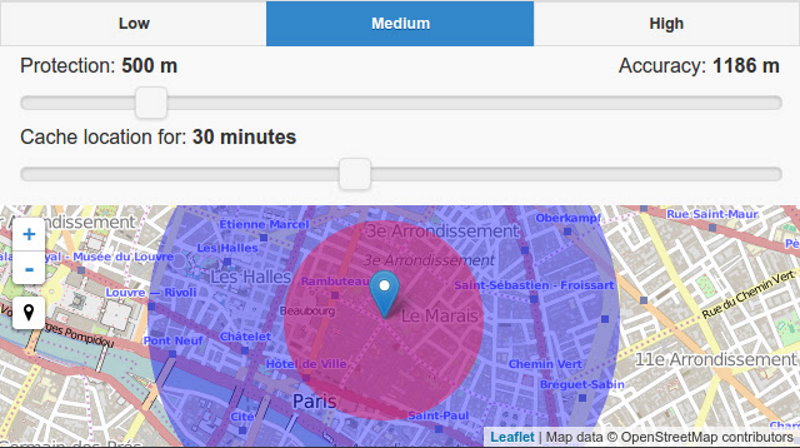800x448 pixels.
Task: Click the Les Halles label on map
Action: (250, 277)
